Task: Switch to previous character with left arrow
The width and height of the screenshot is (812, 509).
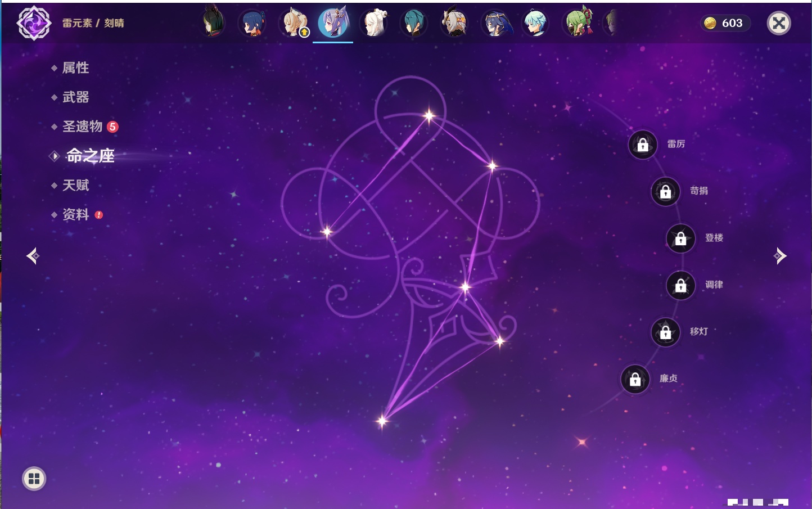Action: point(33,256)
